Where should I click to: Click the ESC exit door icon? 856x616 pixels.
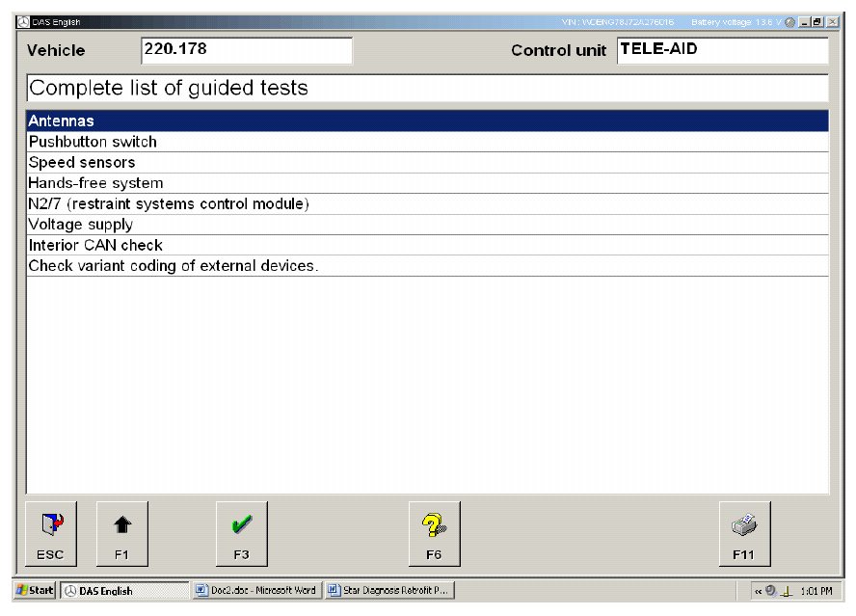[x=51, y=534]
